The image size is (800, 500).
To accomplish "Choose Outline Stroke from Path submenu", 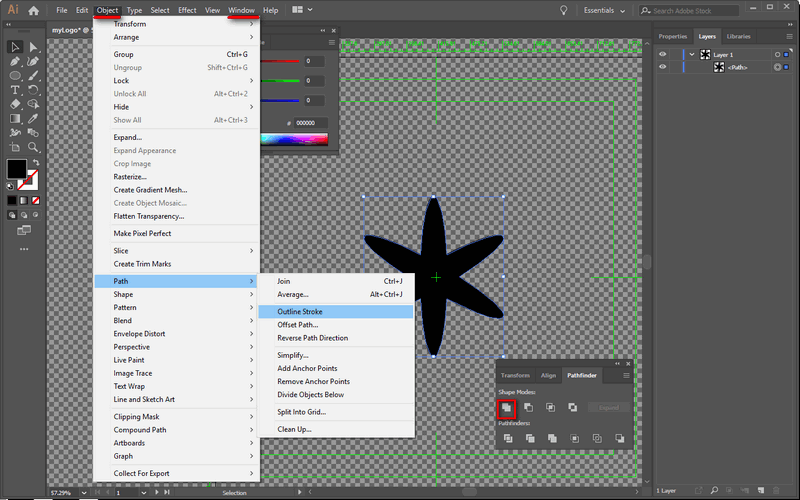I will coord(299,312).
